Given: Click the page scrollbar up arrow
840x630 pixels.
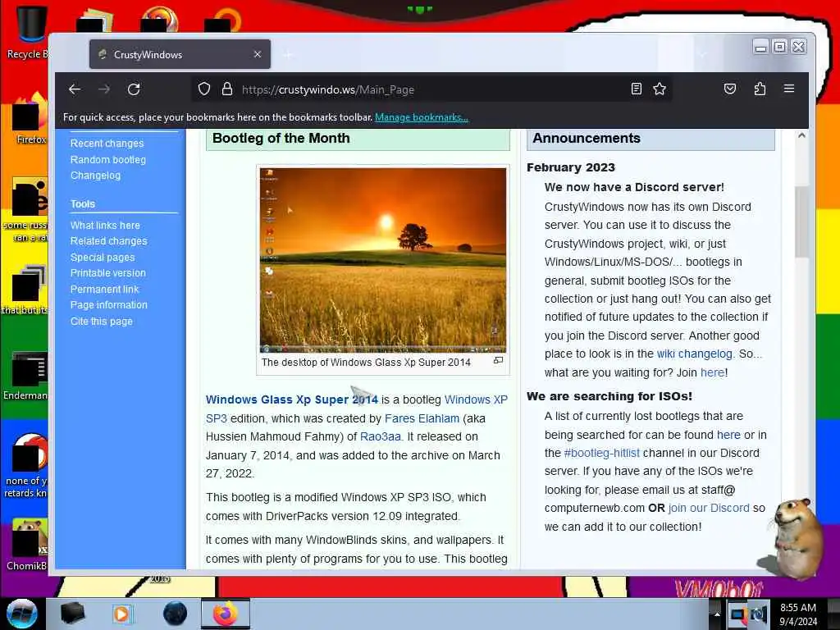Looking at the screenshot, I should [x=801, y=135].
